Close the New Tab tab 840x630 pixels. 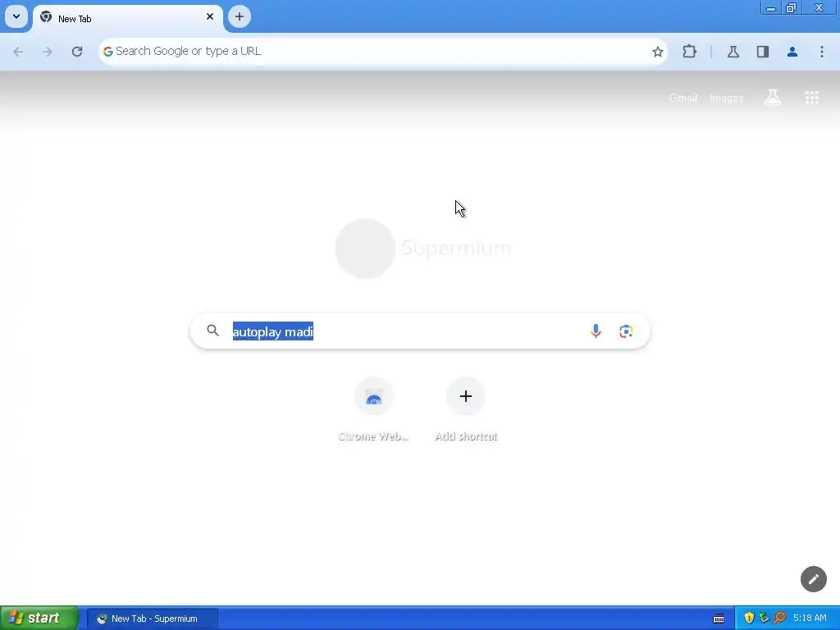210,16
